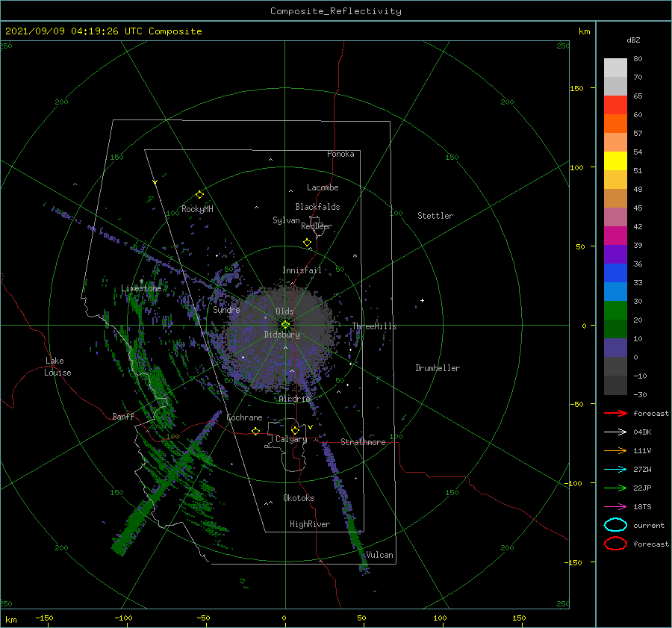Click the Vulcan label
This screenshot has width=672, height=628.
click(379, 555)
